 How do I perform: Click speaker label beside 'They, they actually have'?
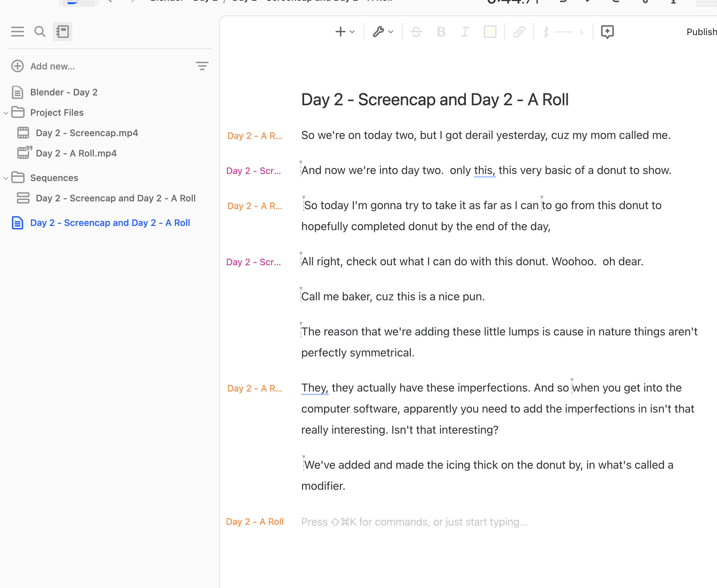point(255,388)
